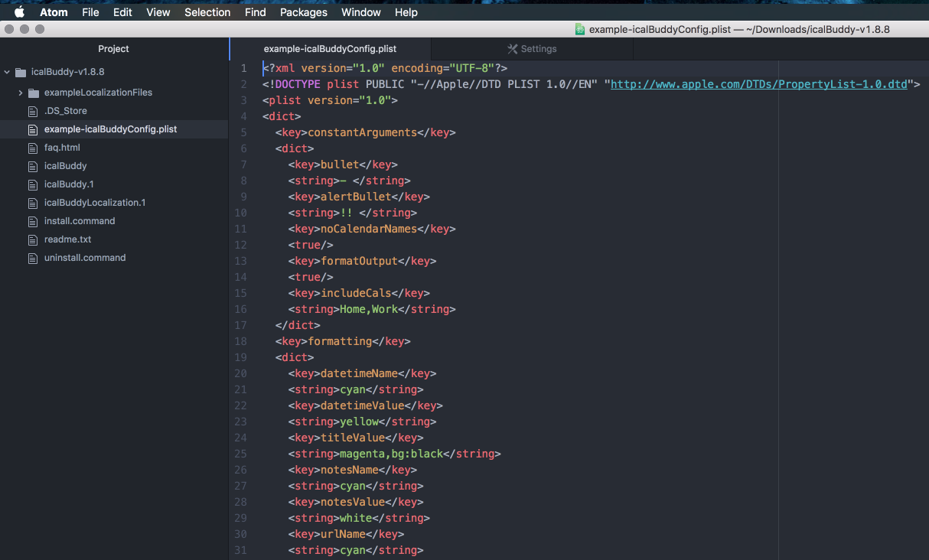929x560 pixels.
Task: Click the exampleLocalizationFiles folder icon
Action: [x=34, y=93]
